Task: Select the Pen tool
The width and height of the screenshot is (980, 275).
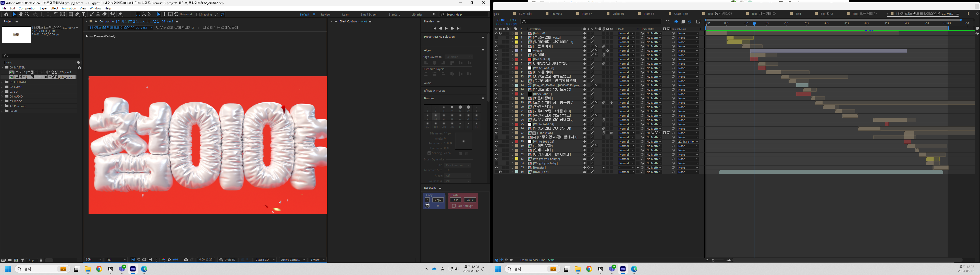Action: click(77, 15)
